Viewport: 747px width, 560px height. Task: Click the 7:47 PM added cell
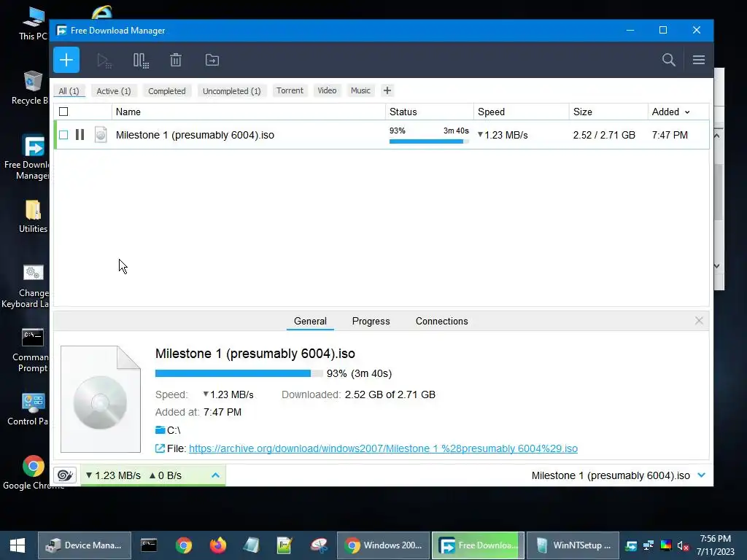670,135
